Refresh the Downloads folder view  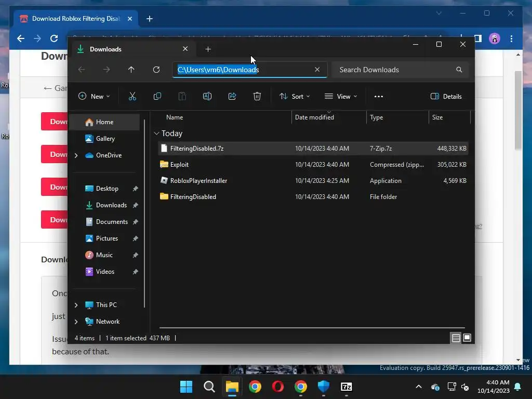click(x=156, y=70)
